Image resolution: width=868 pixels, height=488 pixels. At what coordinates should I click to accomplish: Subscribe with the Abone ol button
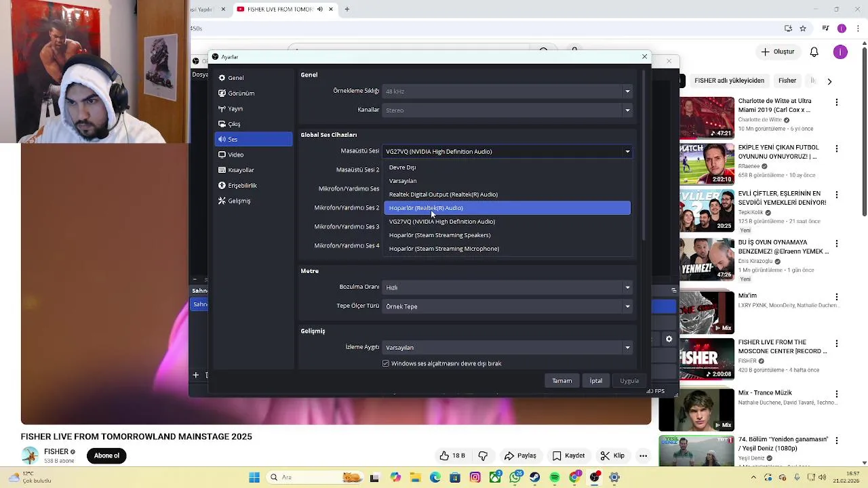coord(106,456)
